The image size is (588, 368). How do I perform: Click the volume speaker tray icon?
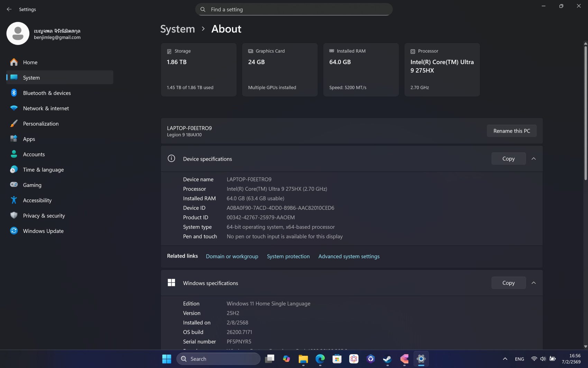pos(543,359)
